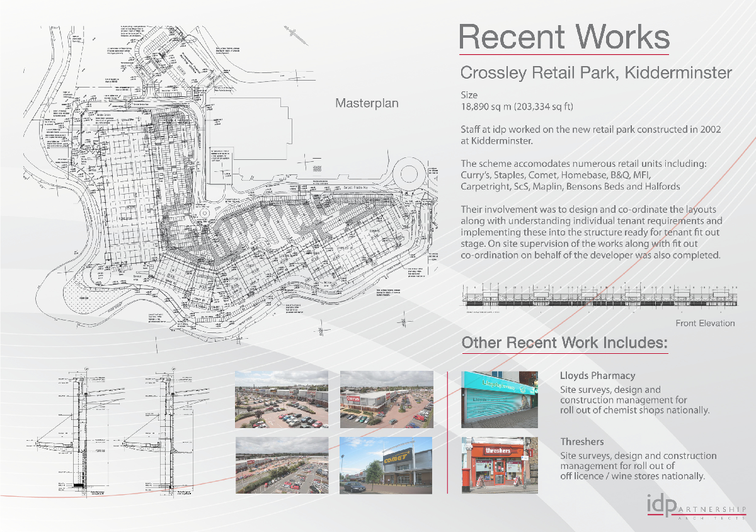Click the 'Recent Works' heading
This screenshot has width=756, height=532.
click(564, 37)
